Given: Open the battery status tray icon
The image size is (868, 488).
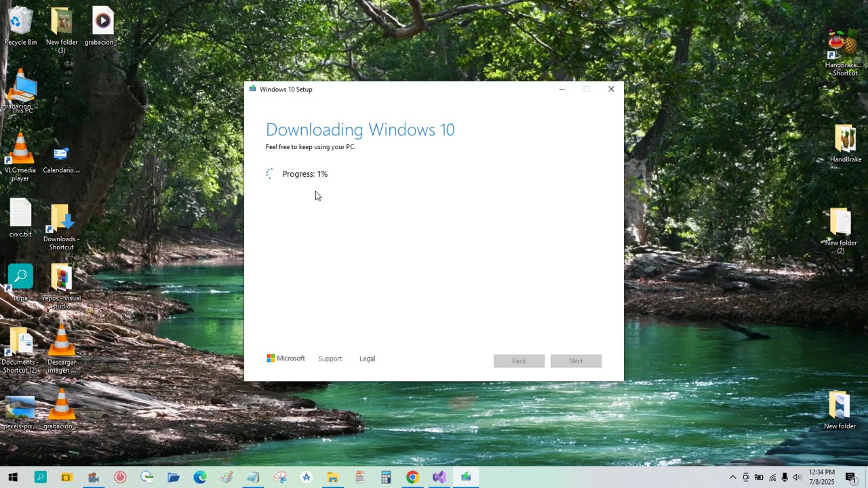Looking at the screenshot, I should click(x=759, y=477).
